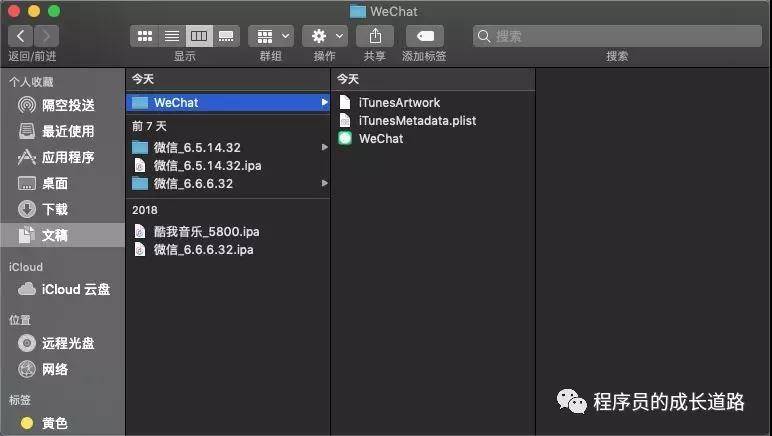This screenshot has height=436, width=772.
Task: Close the Finder window
Action: point(14,11)
